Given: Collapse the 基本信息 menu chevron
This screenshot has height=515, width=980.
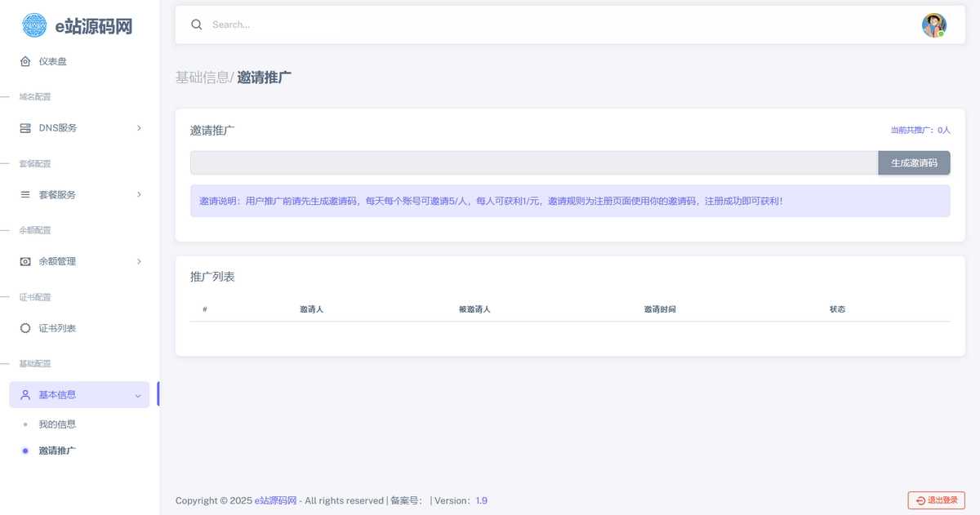Looking at the screenshot, I should (x=137, y=395).
